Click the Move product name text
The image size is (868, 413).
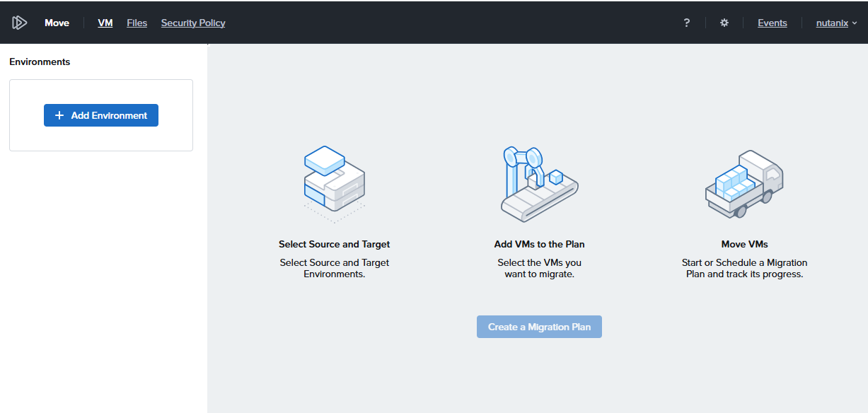click(x=57, y=23)
